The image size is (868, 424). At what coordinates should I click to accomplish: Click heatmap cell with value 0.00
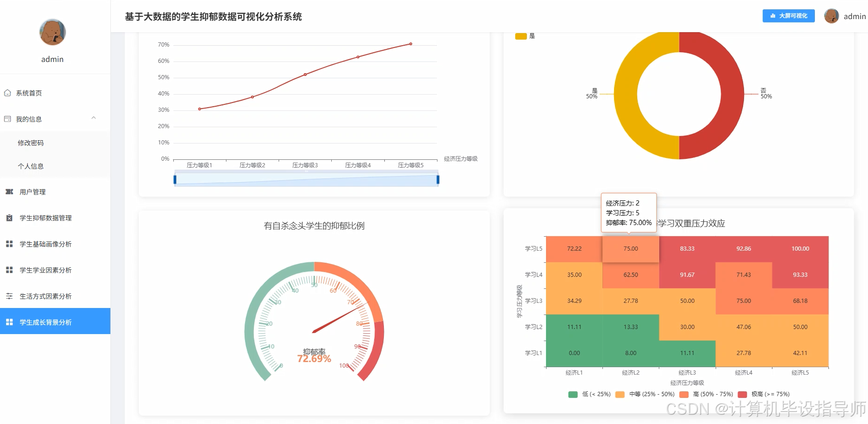[574, 353]
